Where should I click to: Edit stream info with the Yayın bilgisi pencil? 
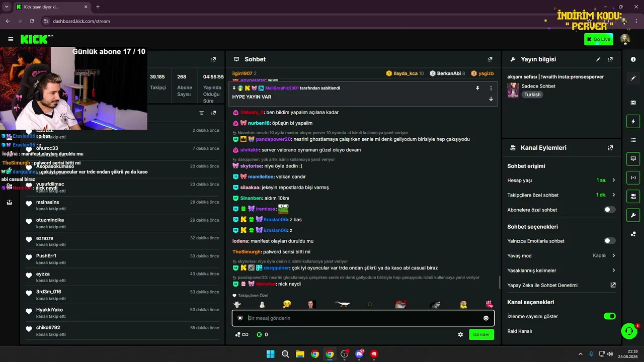coord(598,59)
